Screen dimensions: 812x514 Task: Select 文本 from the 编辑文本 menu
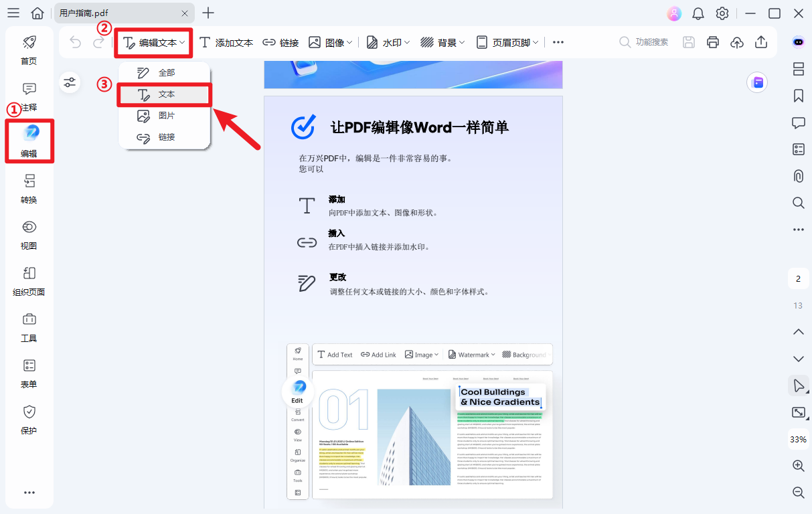(x=164, y=94)
